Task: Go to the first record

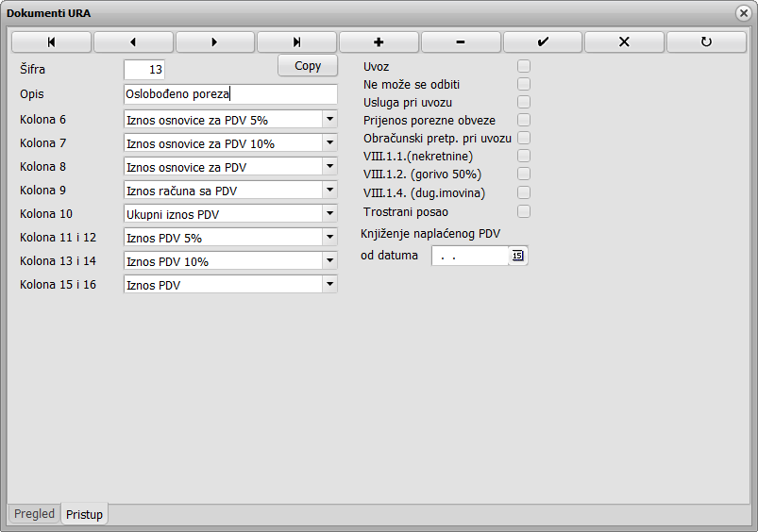Action: point(51,42)
